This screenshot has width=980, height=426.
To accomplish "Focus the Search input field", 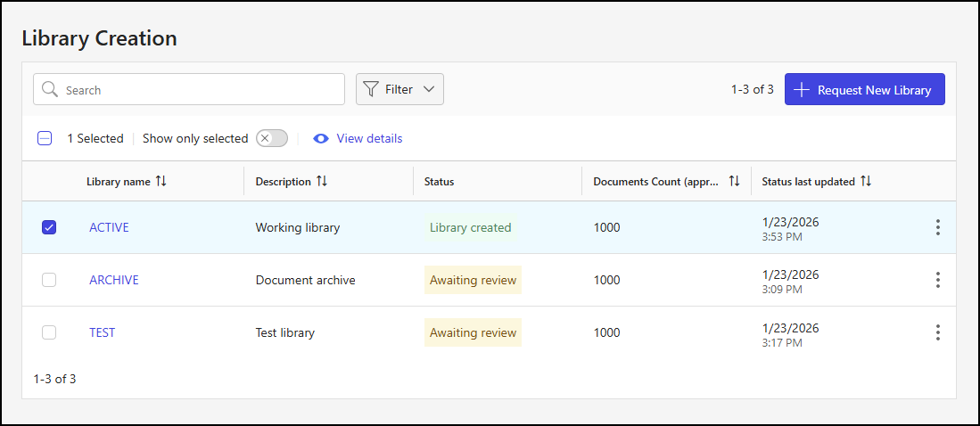I will coord(189,89).
